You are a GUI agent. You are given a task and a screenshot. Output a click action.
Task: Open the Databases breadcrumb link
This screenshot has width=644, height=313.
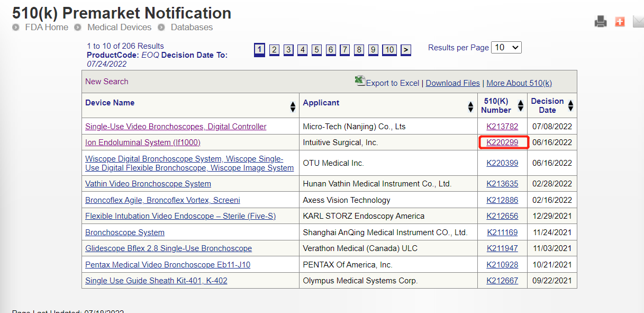coord(192,27)
